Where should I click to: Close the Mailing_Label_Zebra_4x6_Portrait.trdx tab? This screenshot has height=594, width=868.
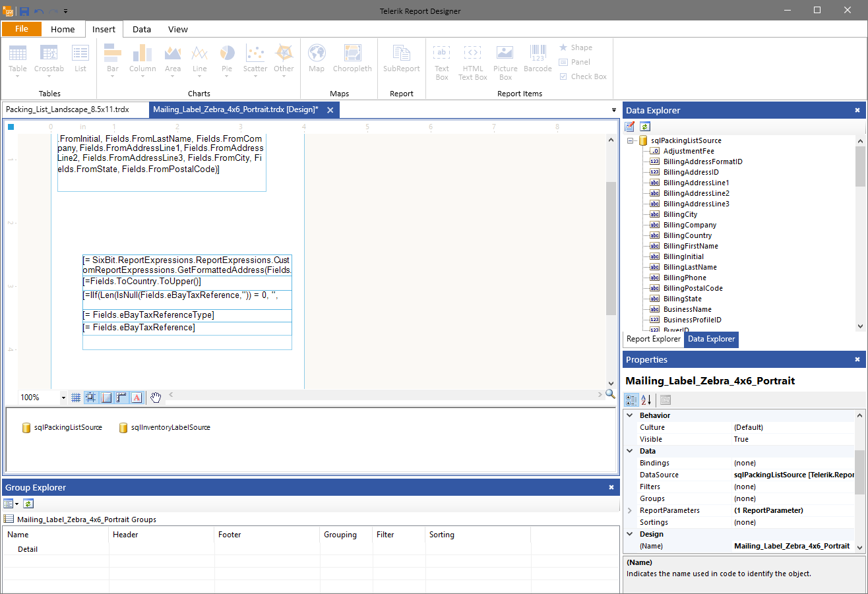(x=330, y=110)
